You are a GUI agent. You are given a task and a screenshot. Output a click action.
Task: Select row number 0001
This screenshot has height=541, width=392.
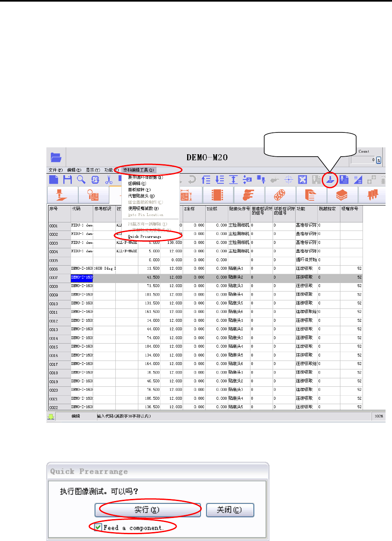click(x=59, y=226)
